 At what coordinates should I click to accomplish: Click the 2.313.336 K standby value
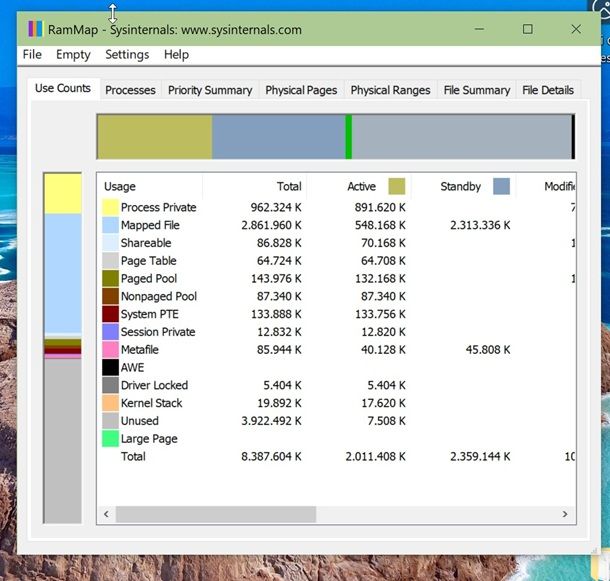[480, 225]
